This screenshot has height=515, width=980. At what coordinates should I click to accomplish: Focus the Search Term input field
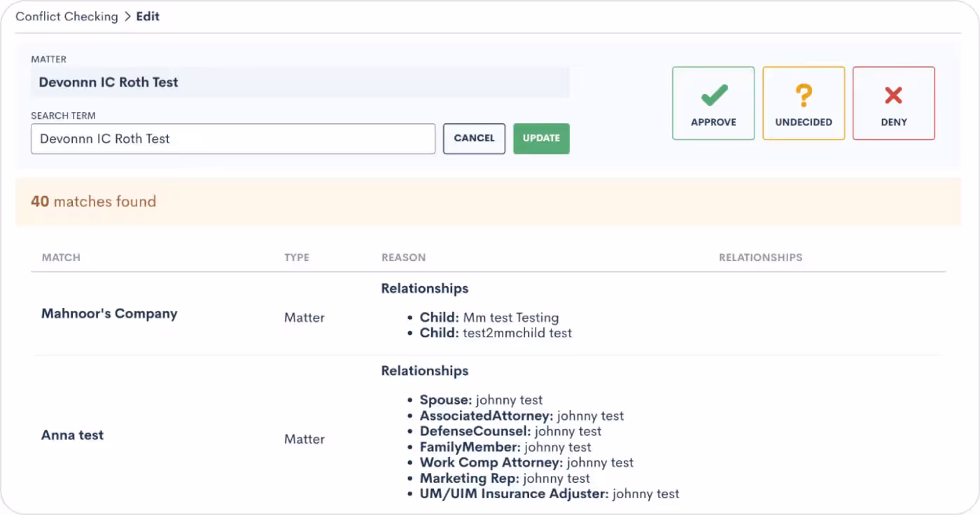coord(233,139)
